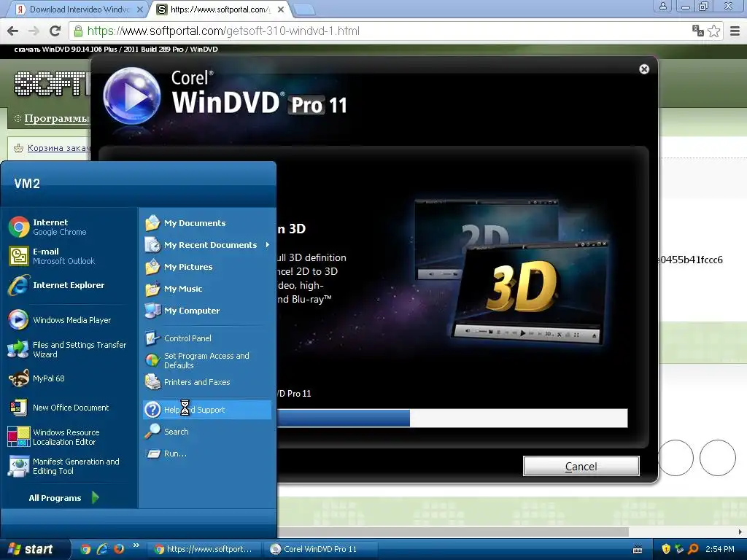Open Корзина заказов link

58,147
